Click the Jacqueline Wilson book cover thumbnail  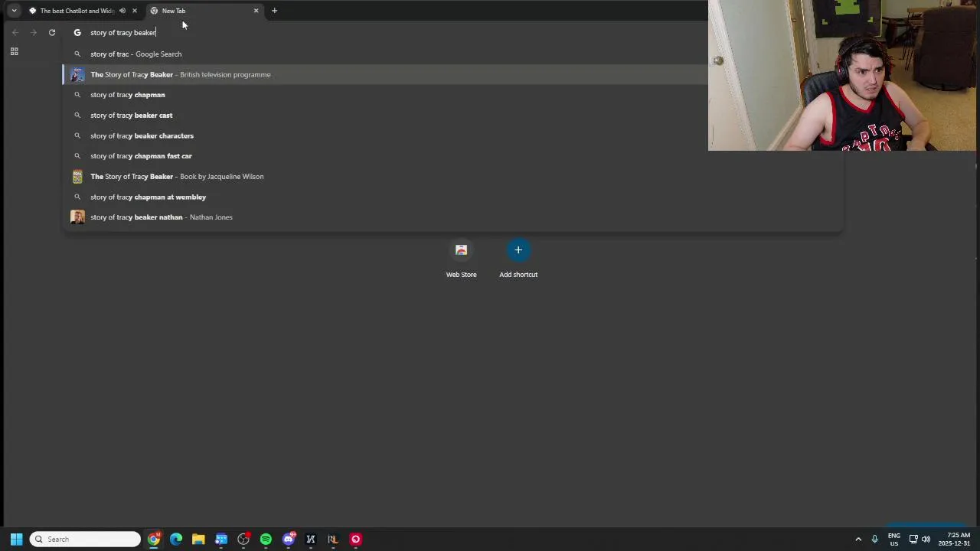[77, 176]
